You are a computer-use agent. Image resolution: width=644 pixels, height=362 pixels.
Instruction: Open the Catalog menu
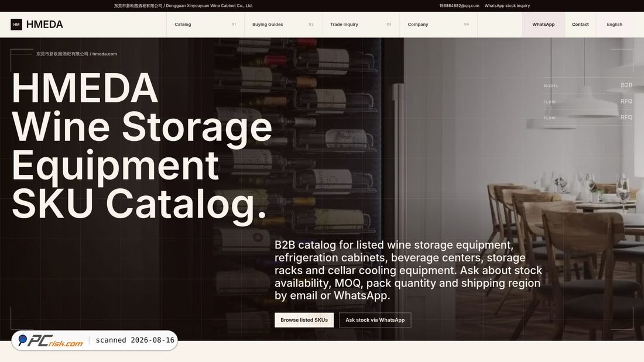(205, 25)
